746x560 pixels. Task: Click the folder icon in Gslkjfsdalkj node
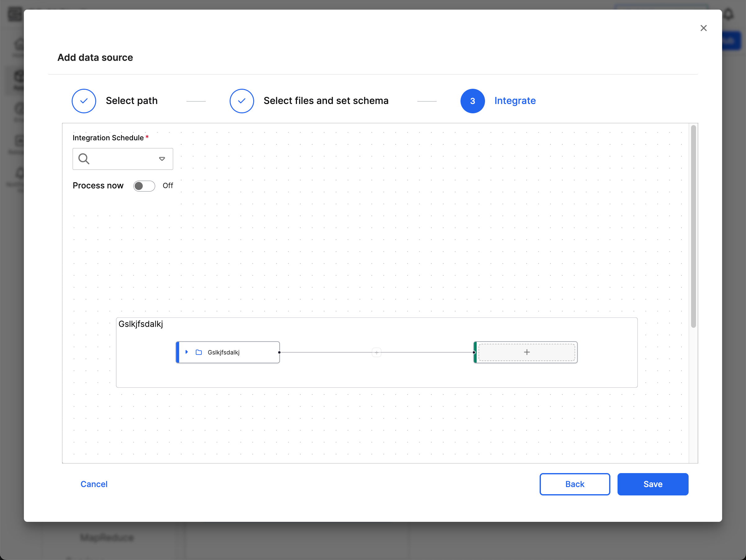pos(199,352)
